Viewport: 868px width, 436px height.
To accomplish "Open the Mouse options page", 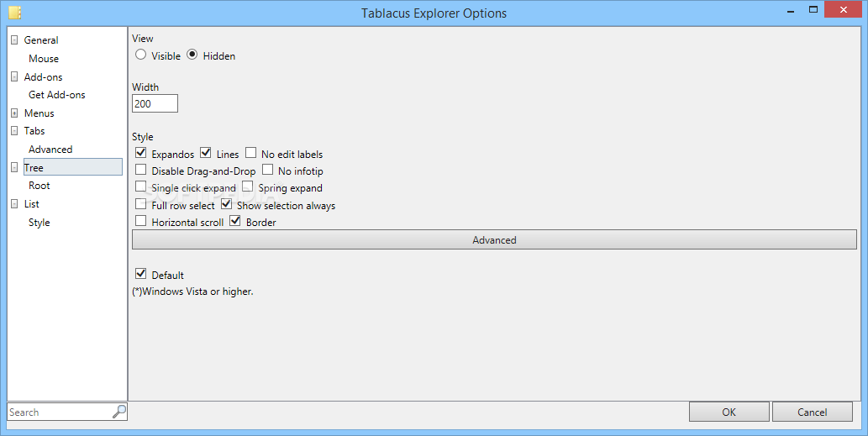I will (x=44, y=58).
